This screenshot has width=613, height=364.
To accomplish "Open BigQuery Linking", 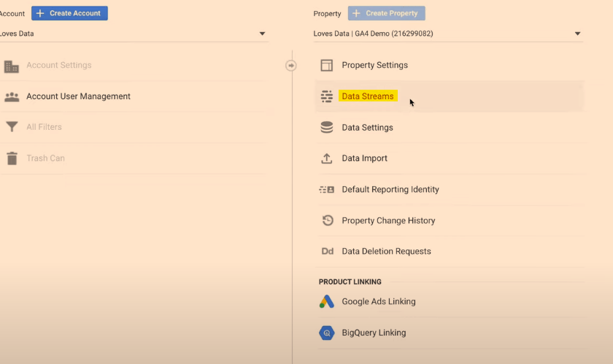I will tap(374, 333).
